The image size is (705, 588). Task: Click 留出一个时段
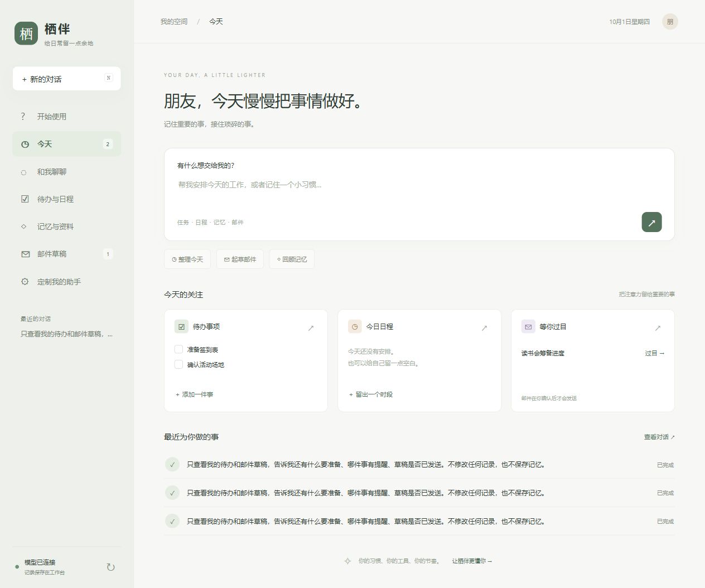pyautogui.click(x=371, y=394)
